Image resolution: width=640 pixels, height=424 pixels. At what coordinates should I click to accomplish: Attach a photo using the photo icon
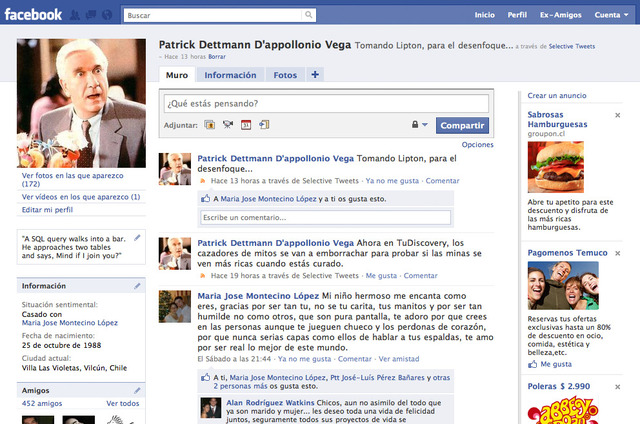point(210,125)
